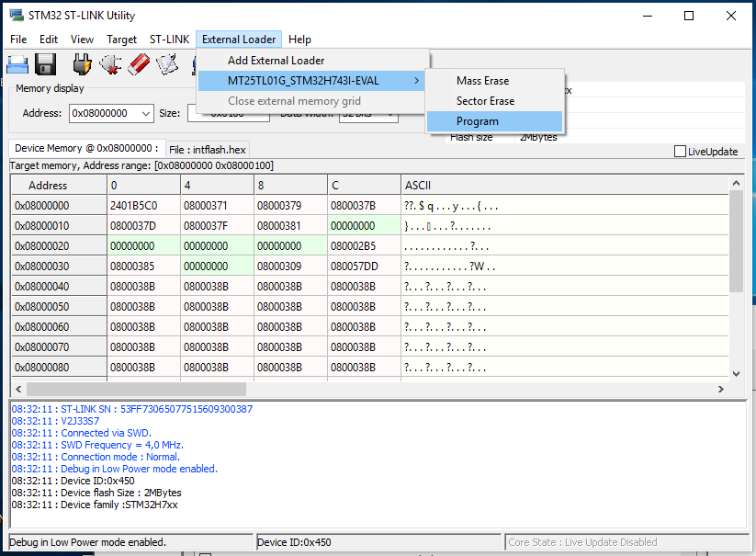756x556 pixels.
Task: Select cell 08000385 in row 0x08000030
Action: pyautogui.click(x=144, y=267)
